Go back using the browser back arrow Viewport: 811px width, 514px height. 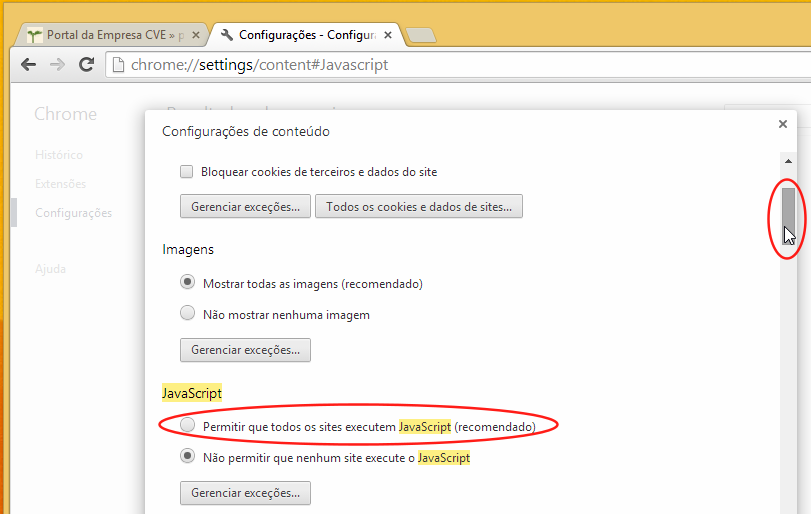point(28,65)
